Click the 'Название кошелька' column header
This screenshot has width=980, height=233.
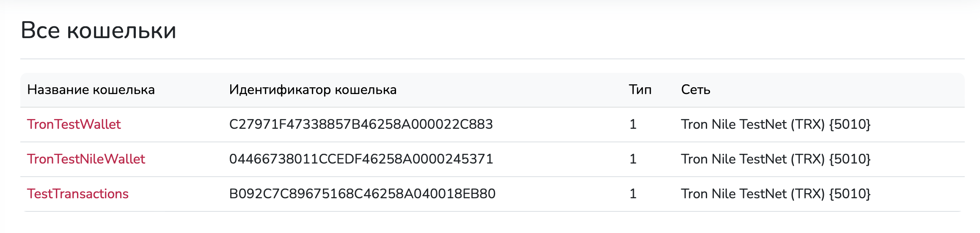(91, 90)
